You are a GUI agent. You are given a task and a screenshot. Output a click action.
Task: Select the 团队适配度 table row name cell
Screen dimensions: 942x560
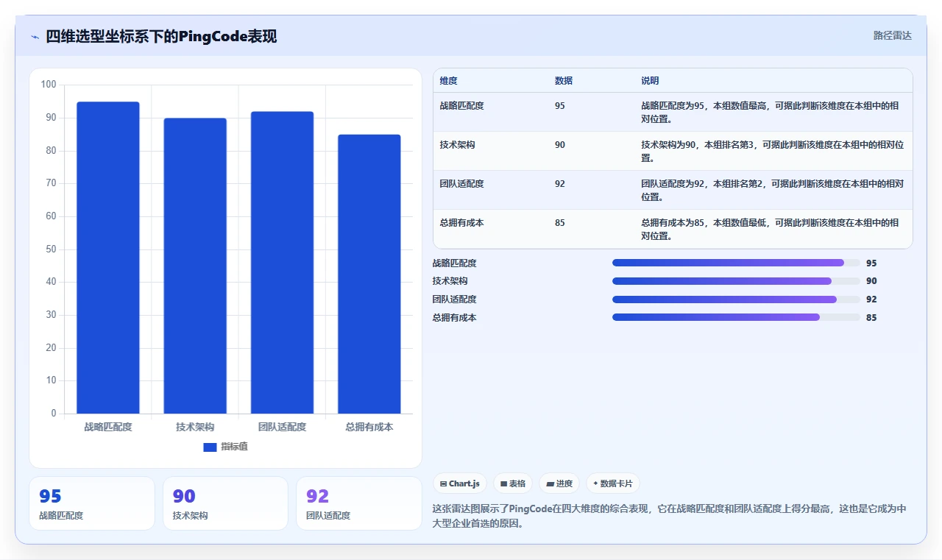click(x=461, y=184)
